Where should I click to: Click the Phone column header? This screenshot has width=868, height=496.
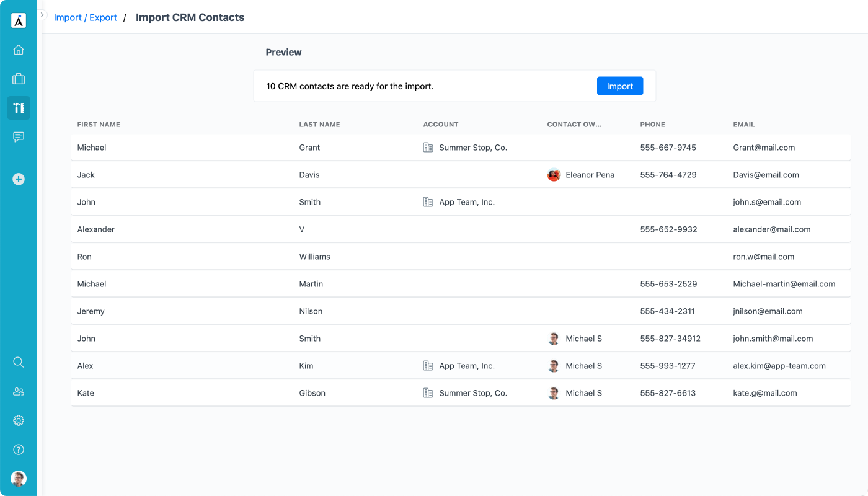point(652,125)
